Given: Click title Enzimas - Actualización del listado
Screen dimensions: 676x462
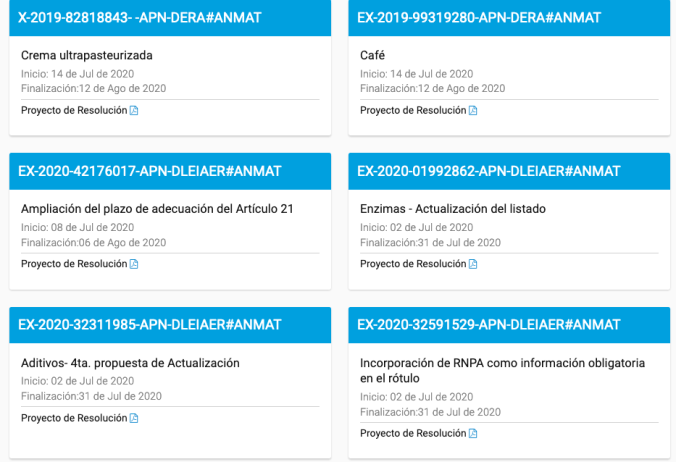Looking at the screenshot, I should click(x=453, y=209).
